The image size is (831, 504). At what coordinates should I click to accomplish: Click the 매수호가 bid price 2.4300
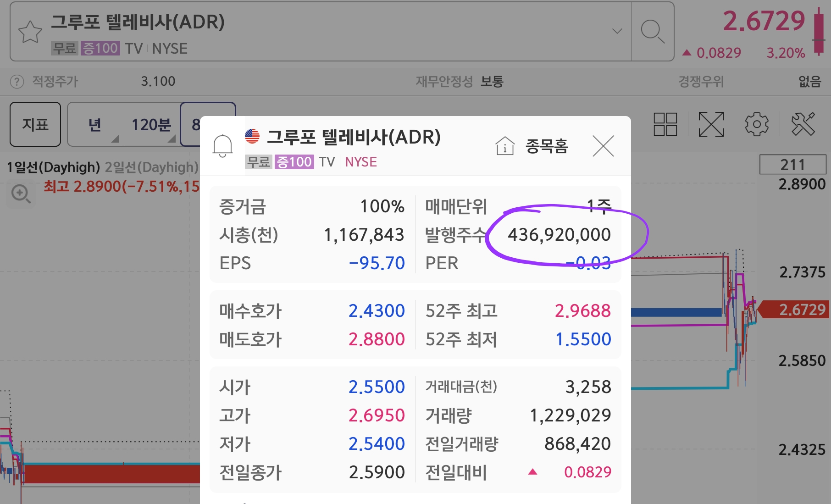point(377,311)
